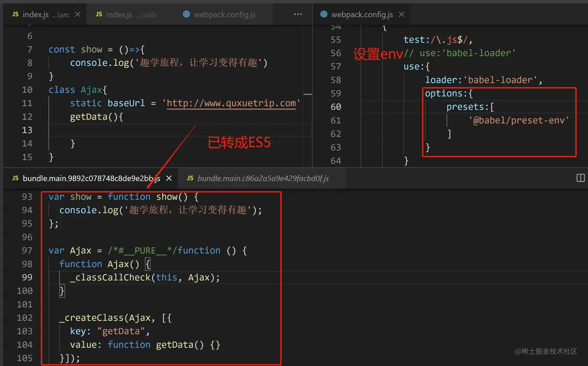This screenshot has height=366, width=588.
Task: Click 'getData(){' in index.js
Action: pos(96,117)
